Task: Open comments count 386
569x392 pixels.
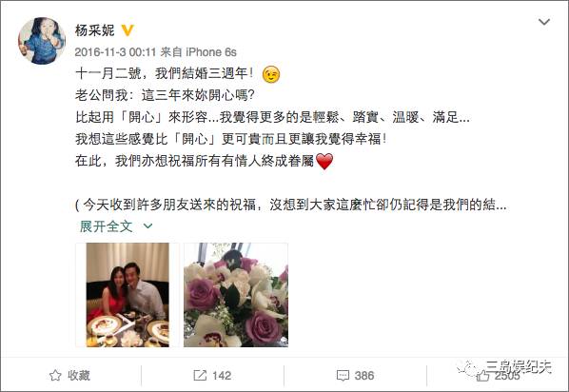Action: [364, 375]
